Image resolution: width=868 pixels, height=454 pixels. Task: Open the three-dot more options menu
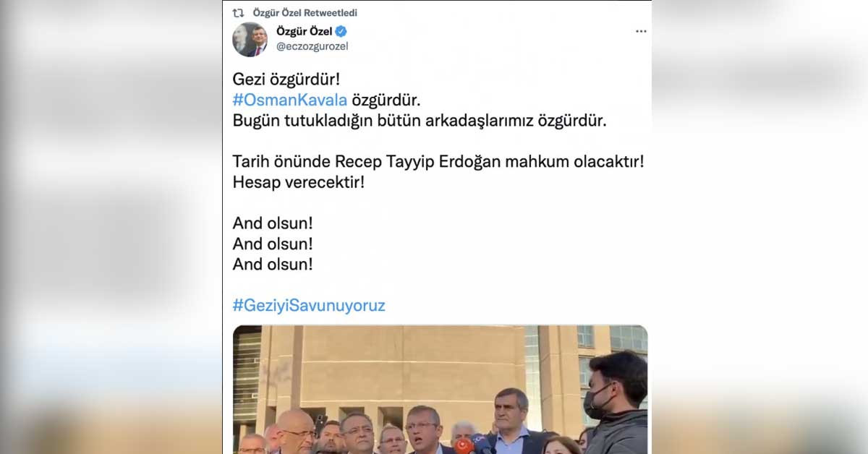641,32
